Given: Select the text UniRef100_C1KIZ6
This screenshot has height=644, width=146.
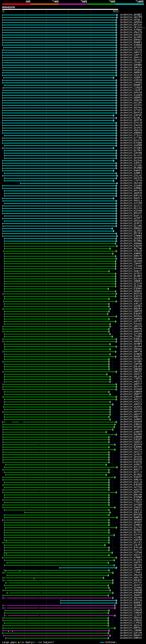Looking at the screenshot, I should [x=131, y=50].
